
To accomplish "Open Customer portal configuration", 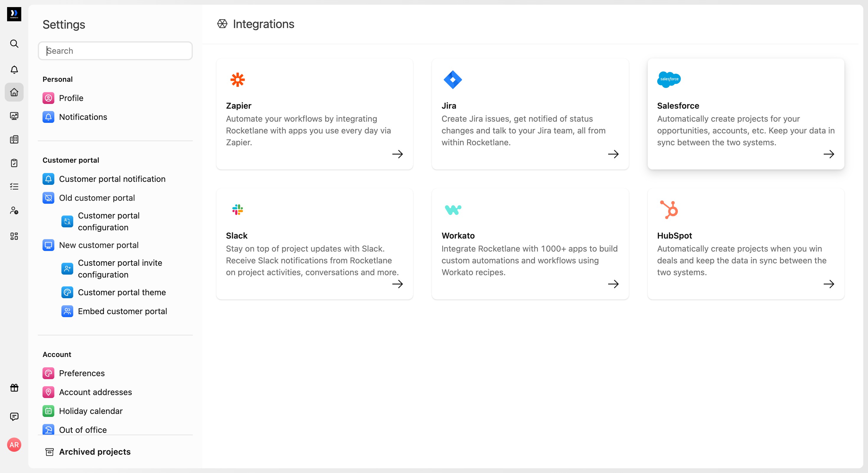I will point(100,221).
